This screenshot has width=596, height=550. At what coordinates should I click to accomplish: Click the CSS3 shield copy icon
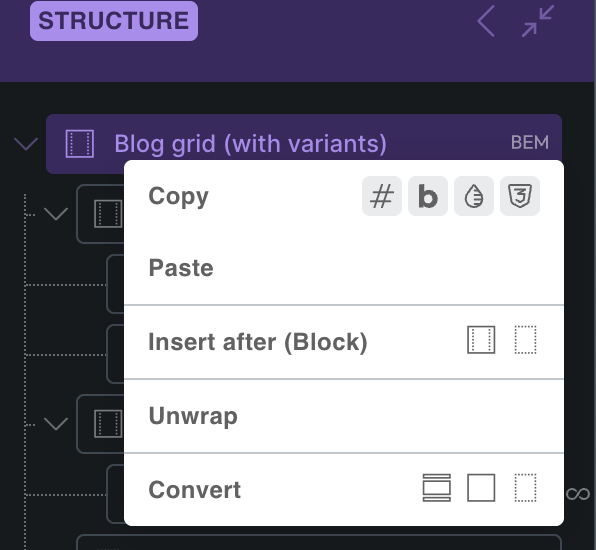point(520,196)
